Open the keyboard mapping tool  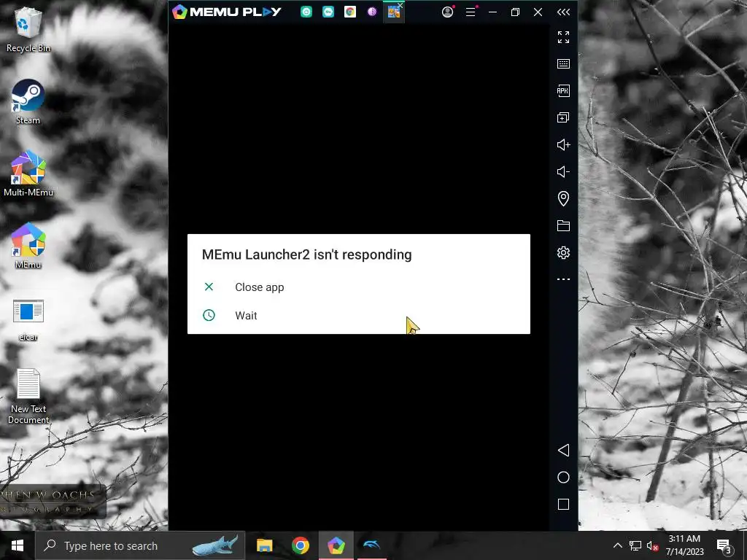[x=564, y=64]
